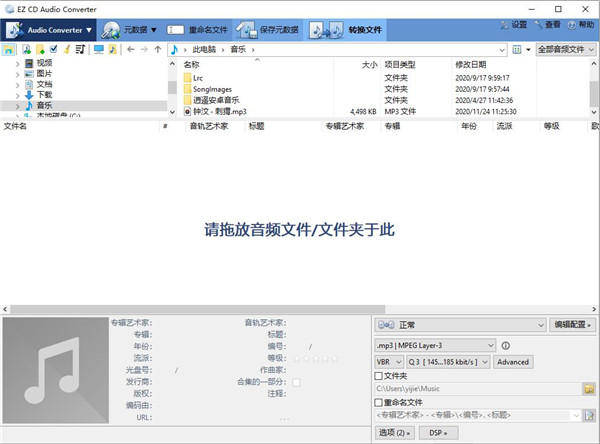Open the 元数据 metadata menu
This screenshot has height=444, width=600.
[130, 29]
